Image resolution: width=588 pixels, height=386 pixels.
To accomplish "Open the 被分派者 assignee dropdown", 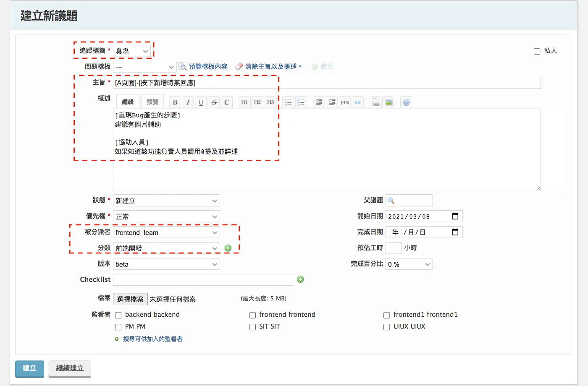I will point(166,232).
